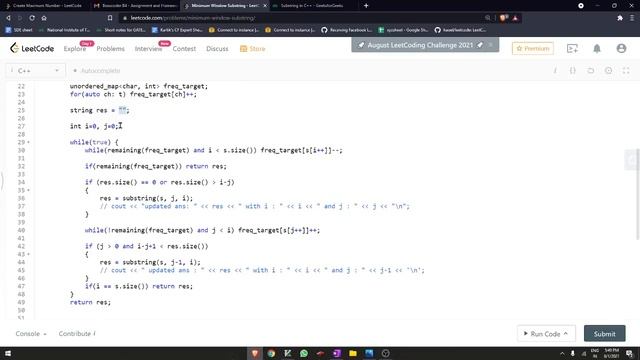
Task: Switch to Create Maximum Number tab
Action: (x=44, y=6)
